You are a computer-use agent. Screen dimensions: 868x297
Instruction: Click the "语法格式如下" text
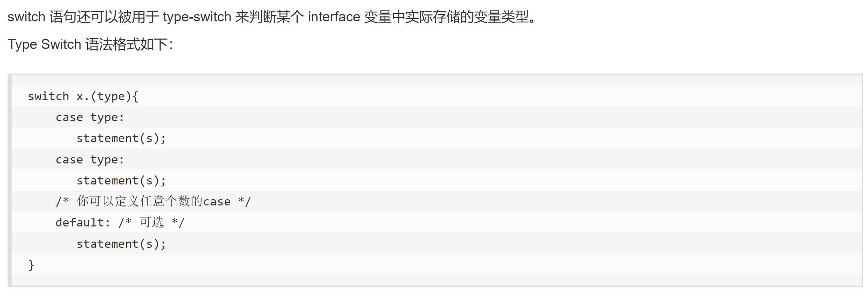click(126, 44)
